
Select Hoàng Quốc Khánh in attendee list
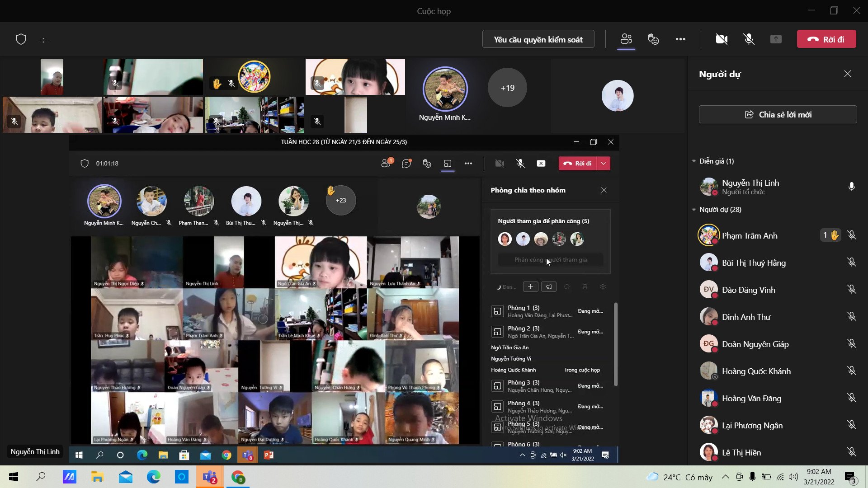coord(756,371)
